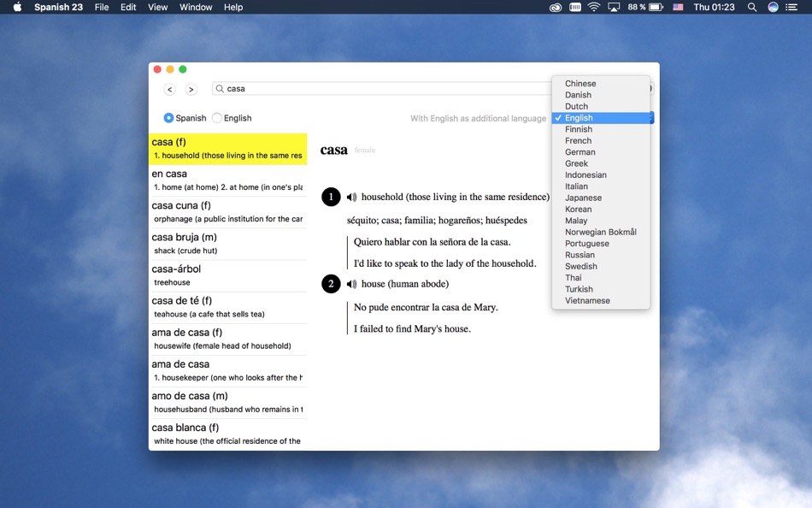
Task: Open Notification Center list icon
Action: pyautogui.click(x=791, y=7)
